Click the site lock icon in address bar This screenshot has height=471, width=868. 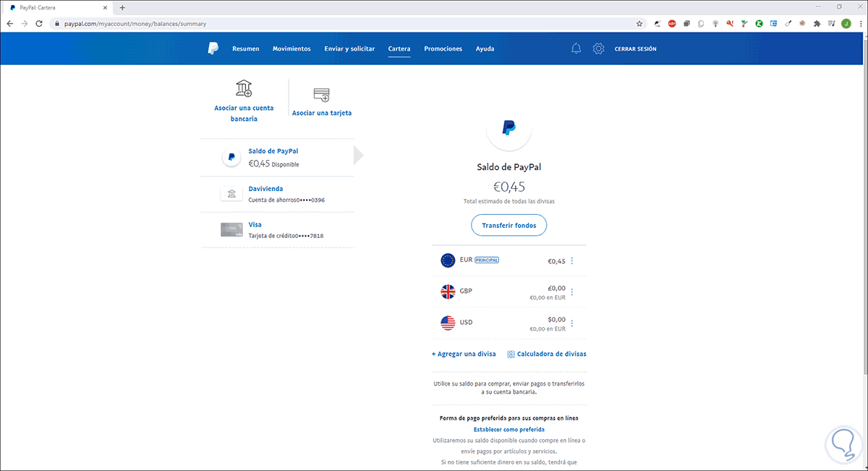point(56,24)
